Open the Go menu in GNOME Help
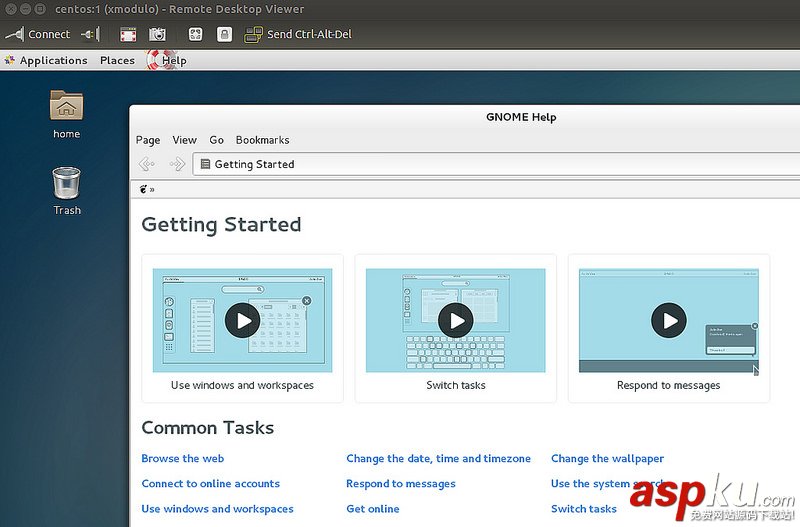 pyautogui.click(x=216, y=140)
